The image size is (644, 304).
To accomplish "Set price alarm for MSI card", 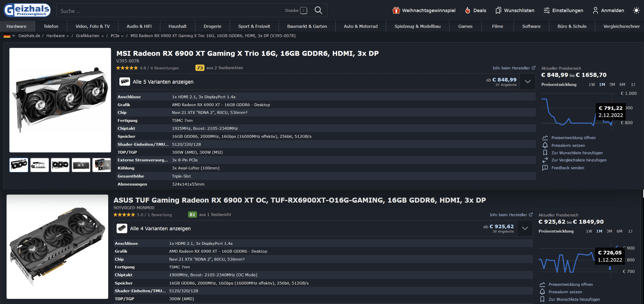I will 568,145.
